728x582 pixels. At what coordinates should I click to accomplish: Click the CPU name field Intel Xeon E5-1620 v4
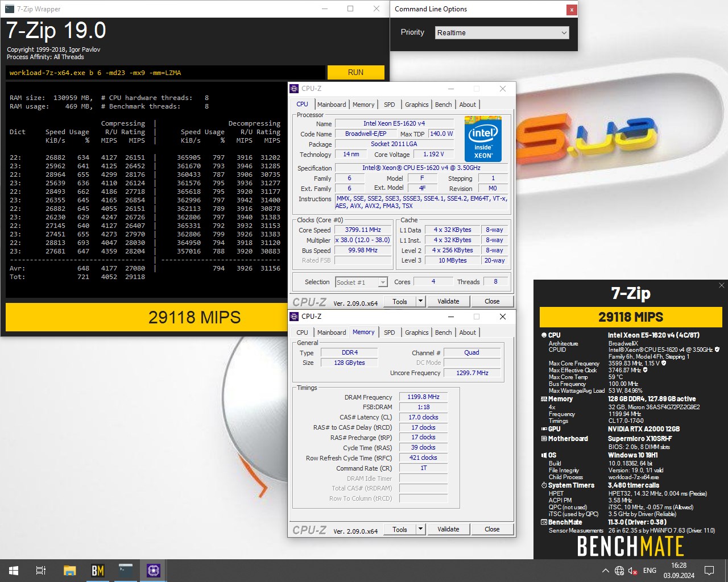(x=394, y=123)
